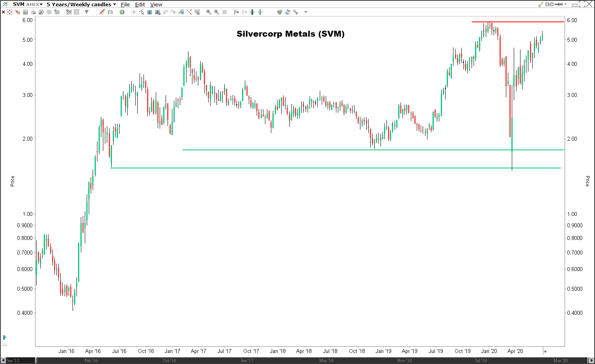This screenshot has height=364, width=595.
Task: Open the View menu
Action: 156,4
